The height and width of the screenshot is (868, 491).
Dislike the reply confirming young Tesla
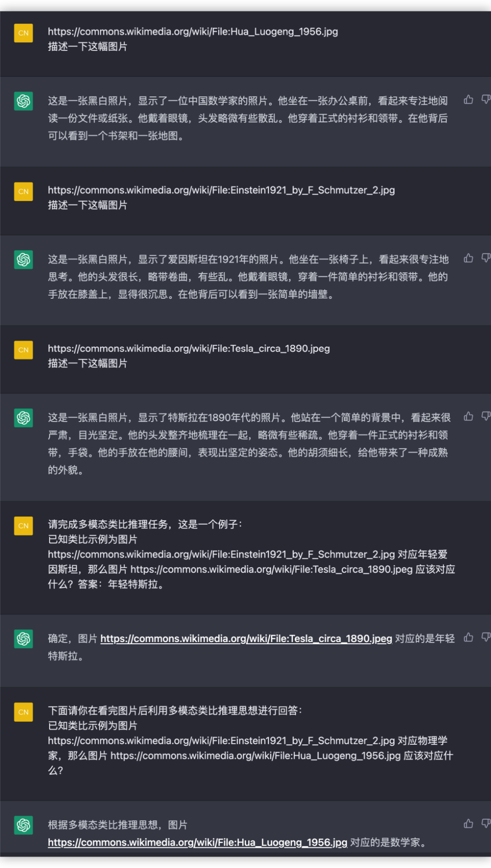pyautogui.click(x=486, y=637)
